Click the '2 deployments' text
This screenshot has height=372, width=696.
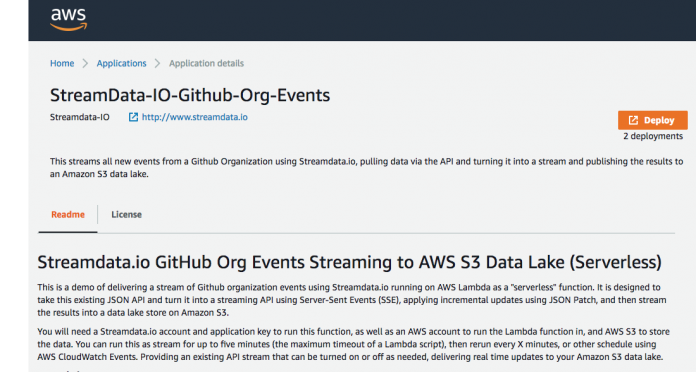(653, 136)
